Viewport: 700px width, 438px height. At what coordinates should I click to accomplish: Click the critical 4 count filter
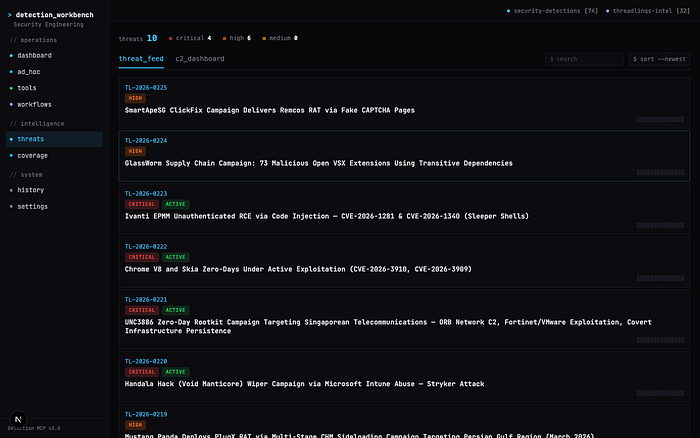[x=190, y=38]
